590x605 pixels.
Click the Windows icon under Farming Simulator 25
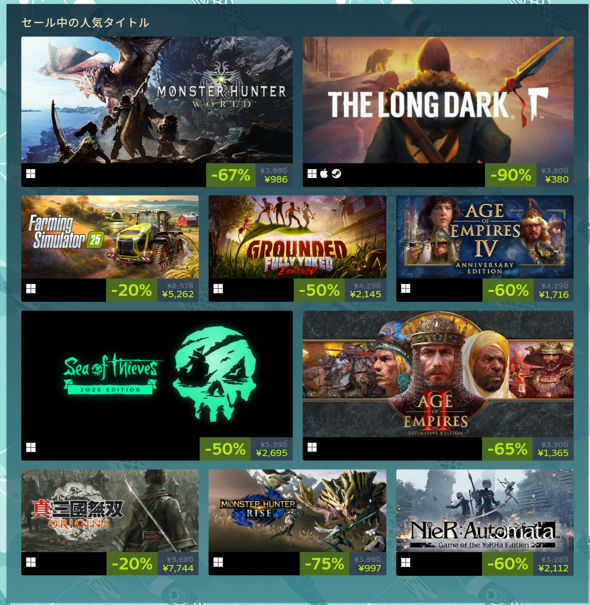(x=31, y=289)
